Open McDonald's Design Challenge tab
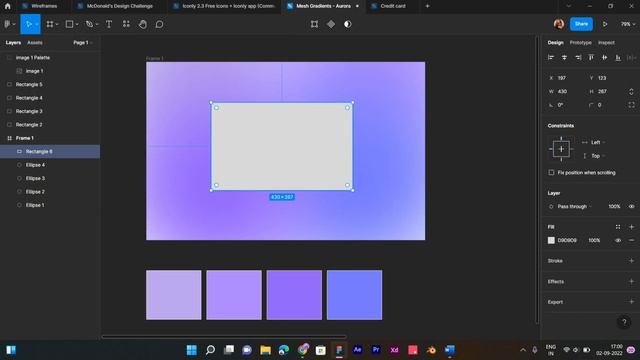This screenshot has height=360, width=640. (x=119, y=6)
